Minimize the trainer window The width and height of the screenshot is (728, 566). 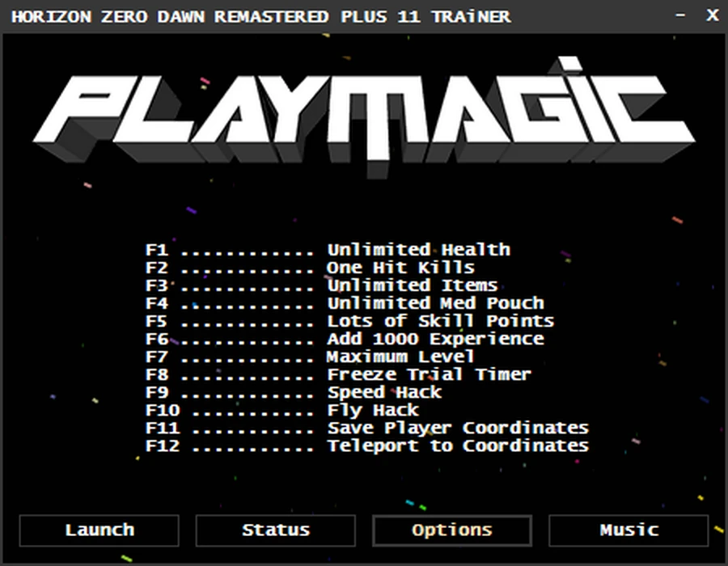pyautogui.click(x=680, y=15)
